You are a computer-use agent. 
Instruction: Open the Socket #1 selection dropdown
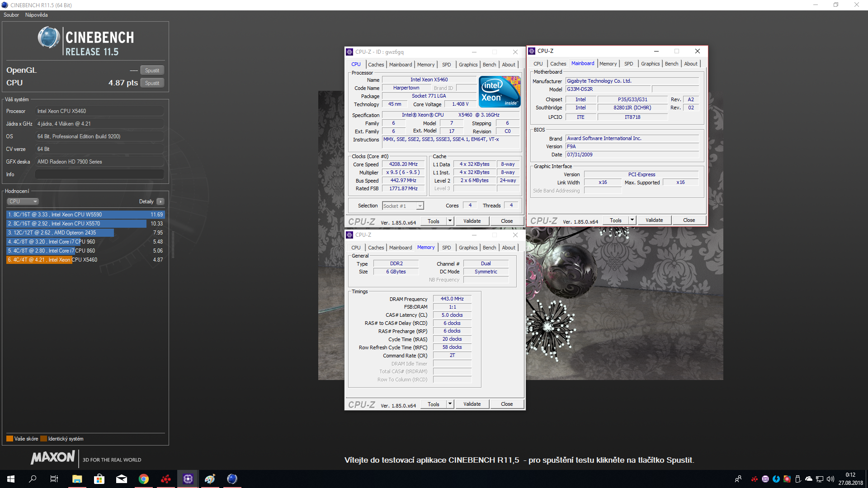point(403,206)
